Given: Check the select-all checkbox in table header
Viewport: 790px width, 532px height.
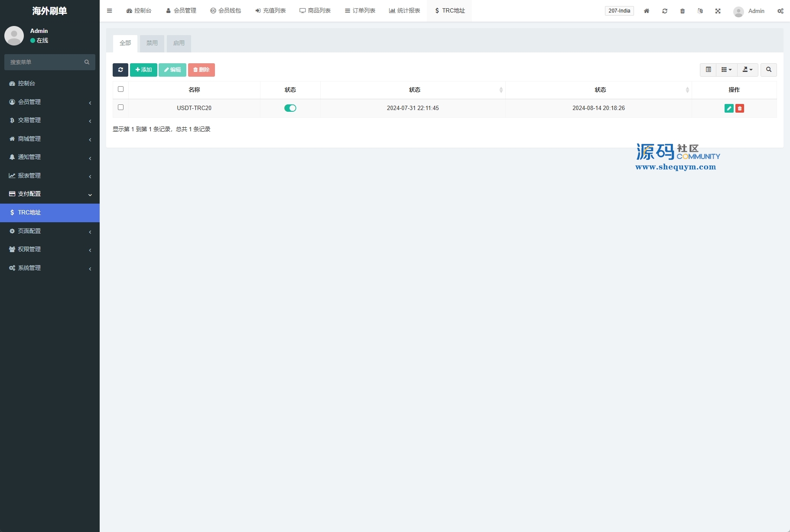Looking at the screenshot, I should point(120,89).
